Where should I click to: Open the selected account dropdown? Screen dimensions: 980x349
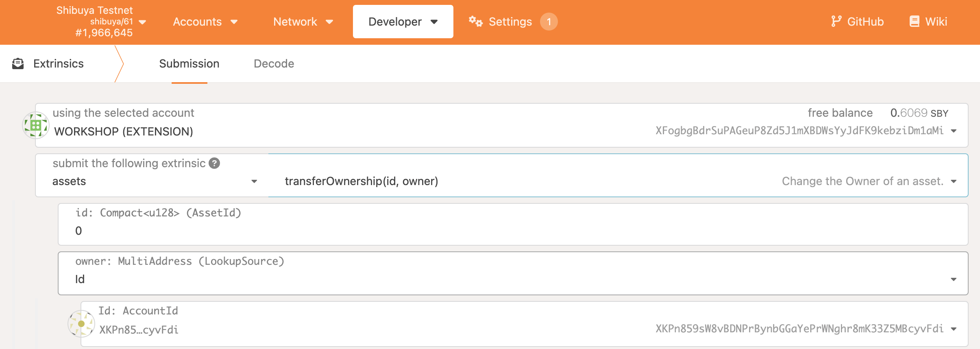953,131
